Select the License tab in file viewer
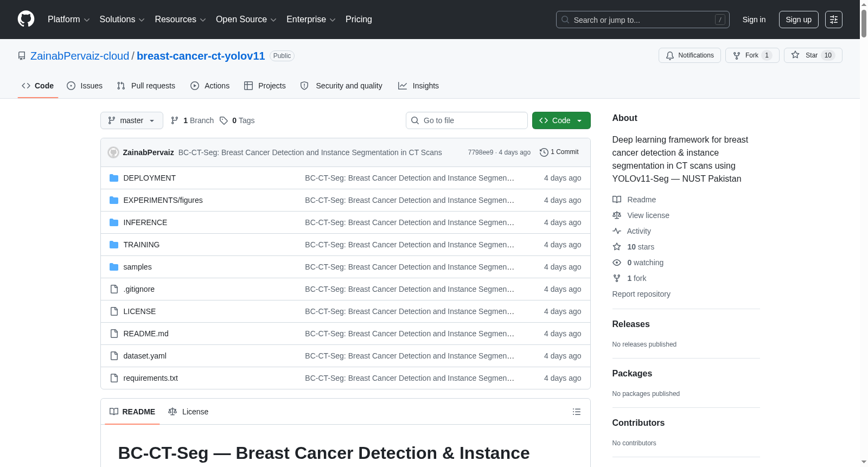 click(x=188, y=412)
